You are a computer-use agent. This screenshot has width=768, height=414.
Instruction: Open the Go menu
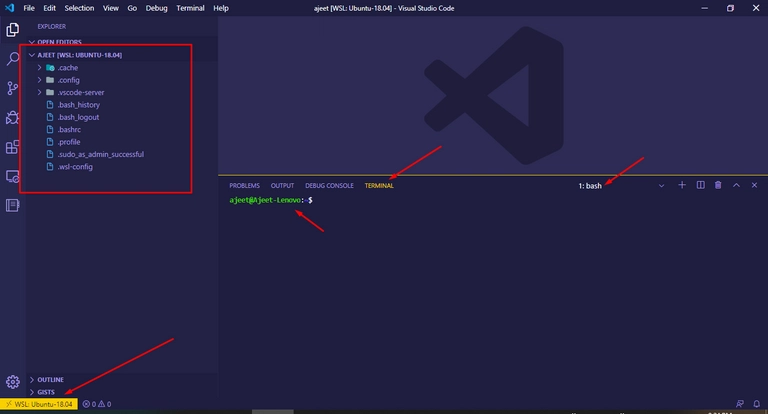(x=132, y=8)
